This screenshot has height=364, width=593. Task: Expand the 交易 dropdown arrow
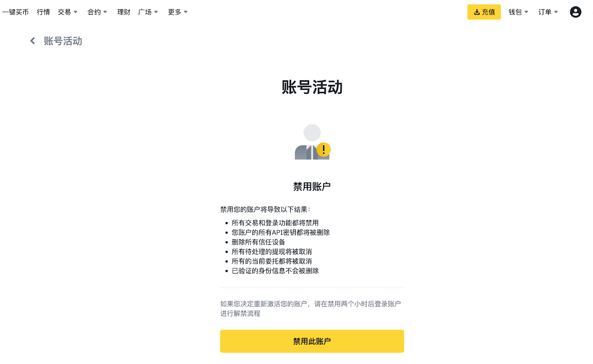pyautogui.click(x=75, y=12)
